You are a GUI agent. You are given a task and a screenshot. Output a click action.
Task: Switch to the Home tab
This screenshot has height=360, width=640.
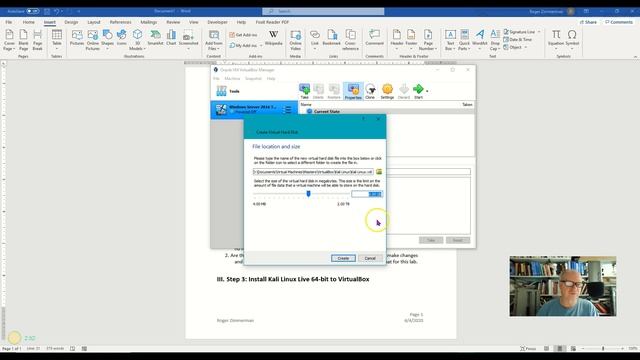[x=29, y=22]
